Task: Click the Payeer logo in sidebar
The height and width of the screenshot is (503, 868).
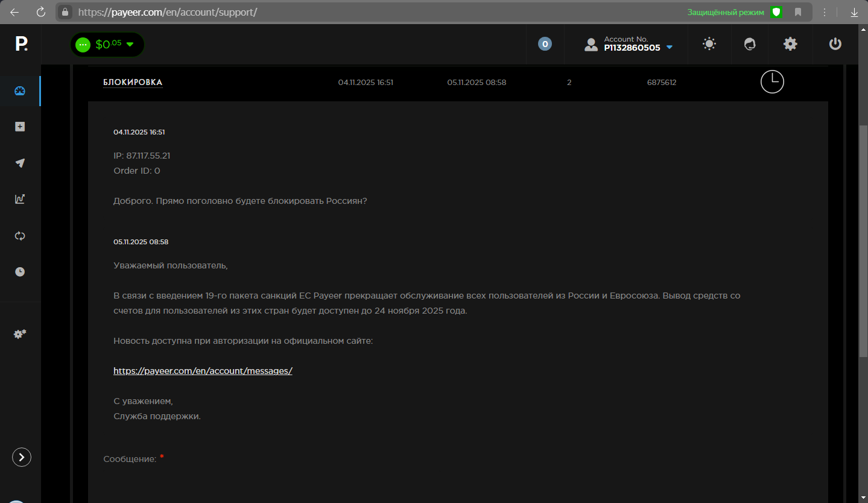Action: 21,43
